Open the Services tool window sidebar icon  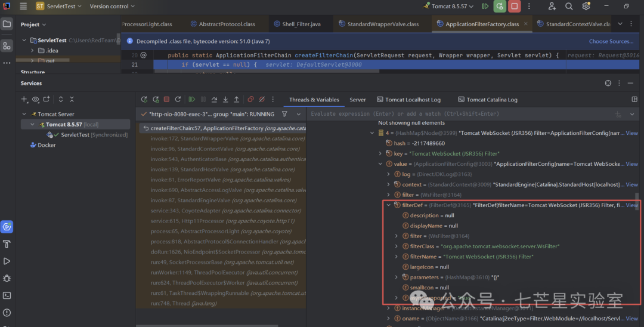tap(7, 227)
